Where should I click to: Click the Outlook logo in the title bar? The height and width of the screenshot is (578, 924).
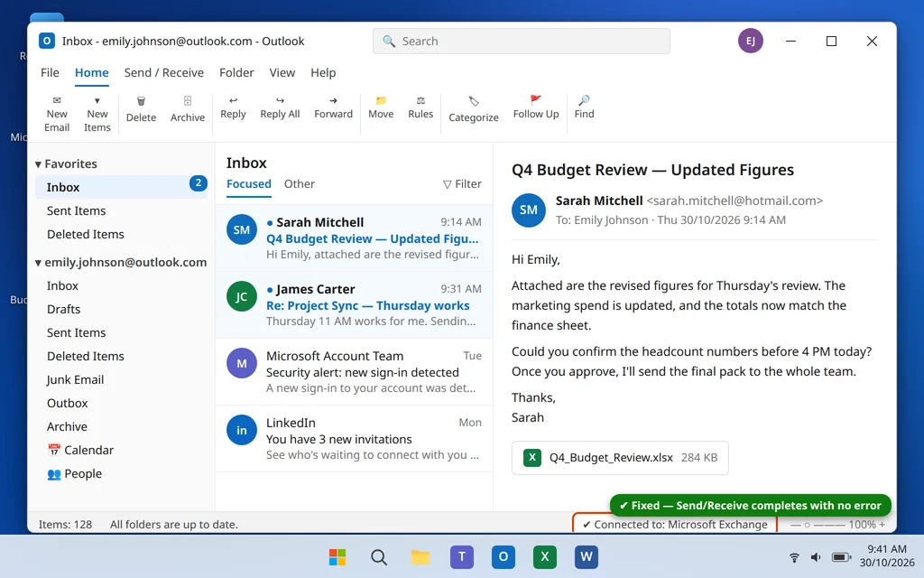point(47,41)
